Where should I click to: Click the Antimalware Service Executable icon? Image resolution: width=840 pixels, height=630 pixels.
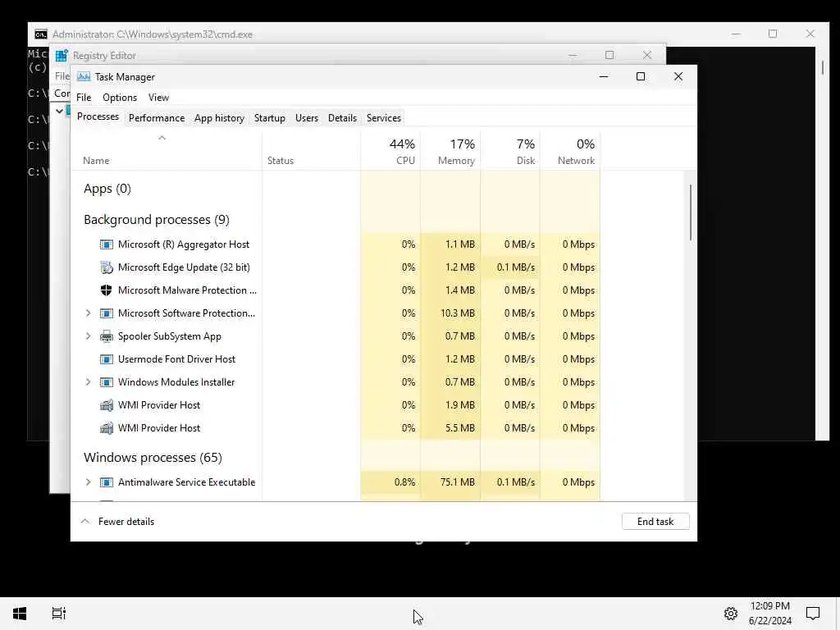[x=106, y=482]
